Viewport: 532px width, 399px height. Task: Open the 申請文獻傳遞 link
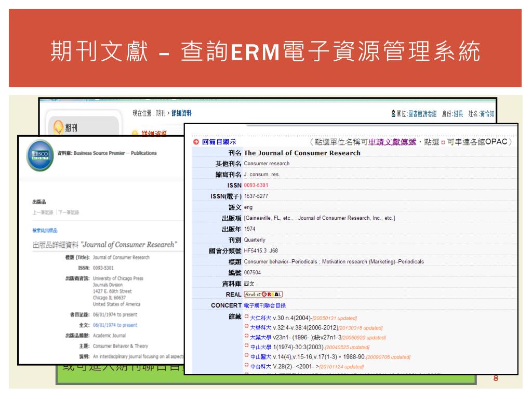(392, 142)
